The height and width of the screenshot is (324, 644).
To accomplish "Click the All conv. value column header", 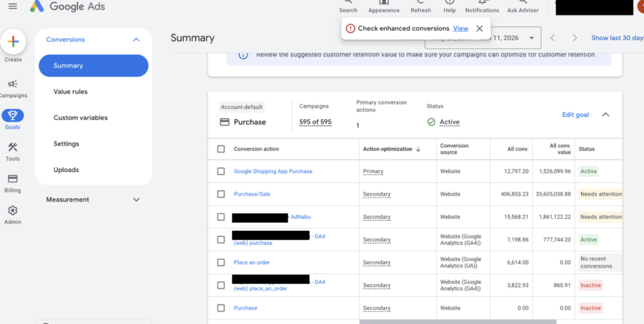I will [x=560, y=149].
